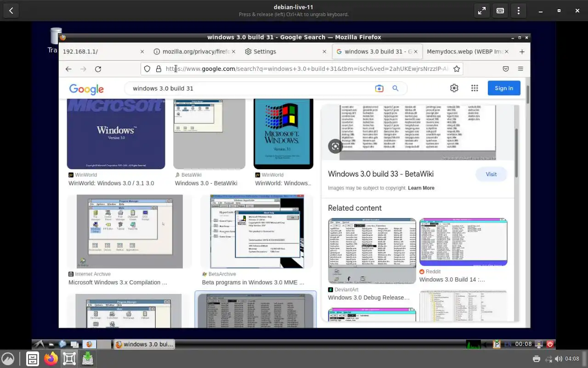Image resolution: width=588 pixels, height=368 pixels.
Task: Close the Memydocs.webp tab
Action: [507, 52]
